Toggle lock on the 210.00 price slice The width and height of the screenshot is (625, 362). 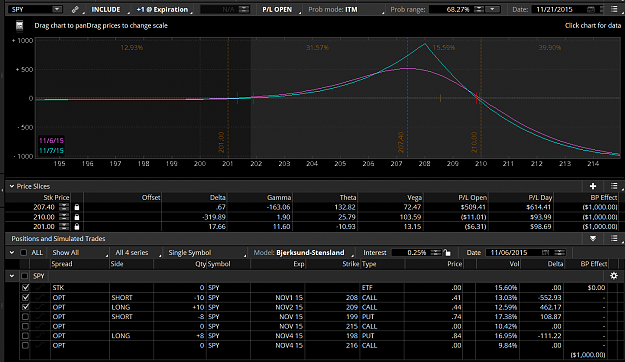pyautogui.click(x=77, y=217)
